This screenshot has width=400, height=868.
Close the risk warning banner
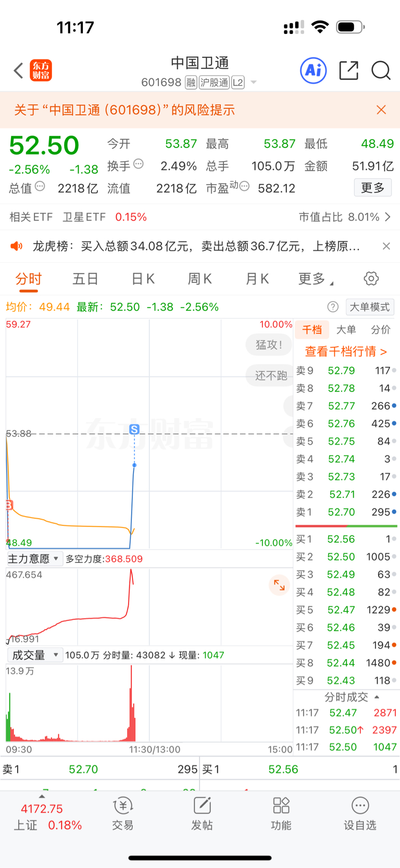tap(381, 109)
